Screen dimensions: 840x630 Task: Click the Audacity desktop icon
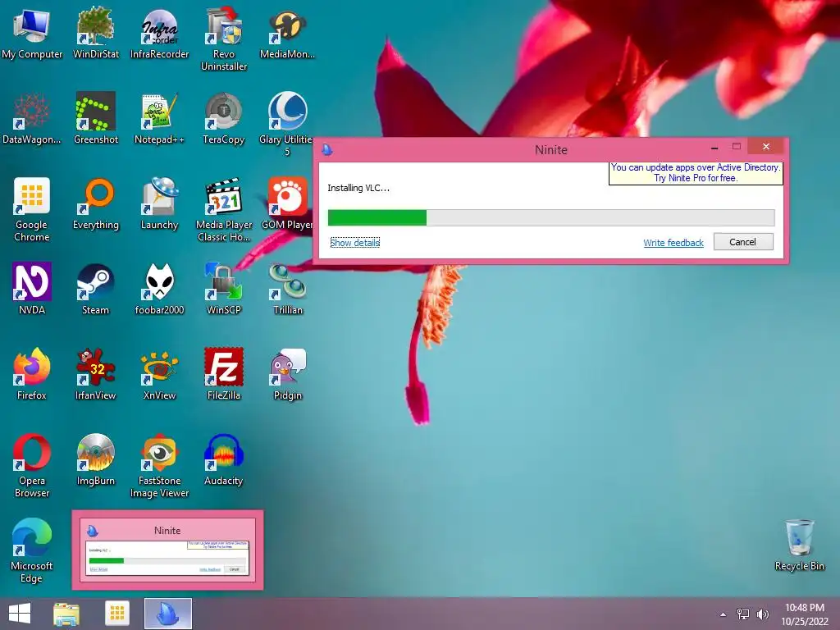point(224,460)
